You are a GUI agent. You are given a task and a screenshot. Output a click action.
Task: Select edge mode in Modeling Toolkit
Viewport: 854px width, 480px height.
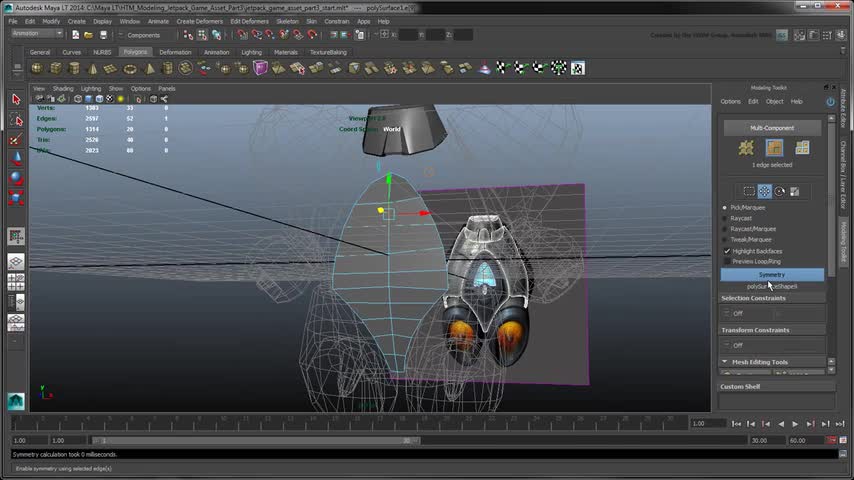coord(774,148)
